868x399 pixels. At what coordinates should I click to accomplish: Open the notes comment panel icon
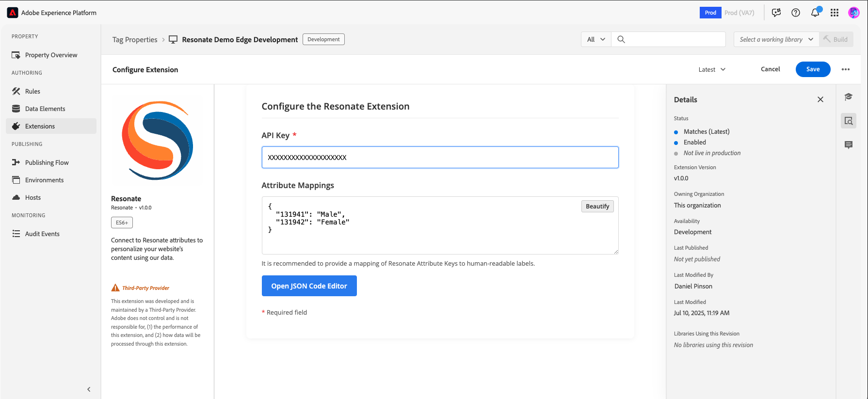[x=849, y=145]
